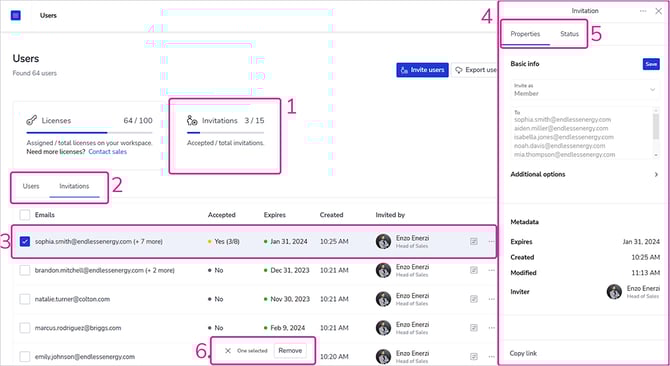Open the blue app menu icon

pos(16,15)
